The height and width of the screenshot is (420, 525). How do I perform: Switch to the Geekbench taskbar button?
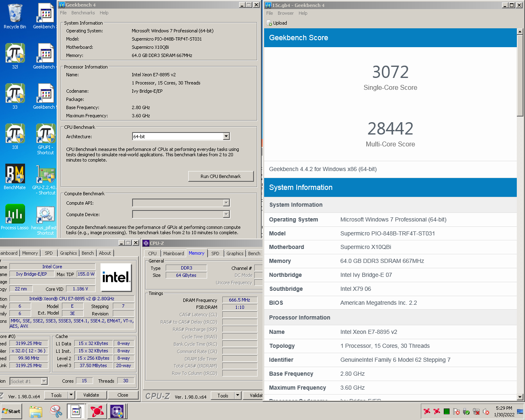pyautogui.click(x=76, y=411)
